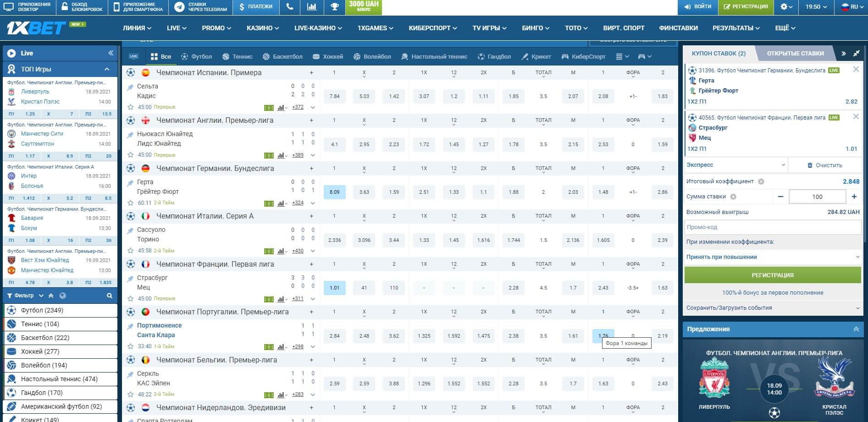Open the trophy icon in top bar
The image size is (868, 422).
334,7
